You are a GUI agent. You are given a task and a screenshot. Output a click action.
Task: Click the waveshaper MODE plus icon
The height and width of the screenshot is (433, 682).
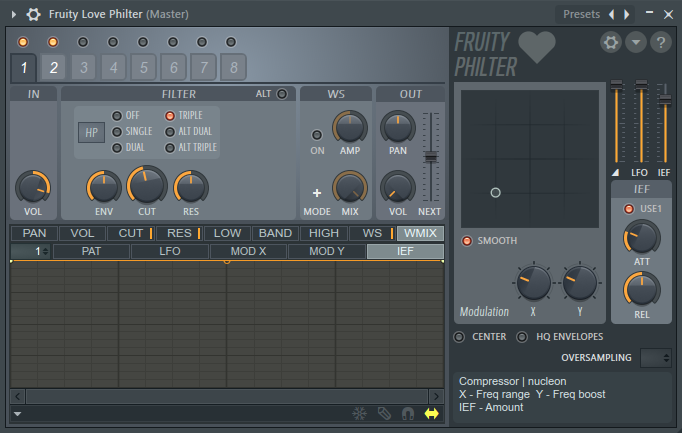[x=317, y=193]
